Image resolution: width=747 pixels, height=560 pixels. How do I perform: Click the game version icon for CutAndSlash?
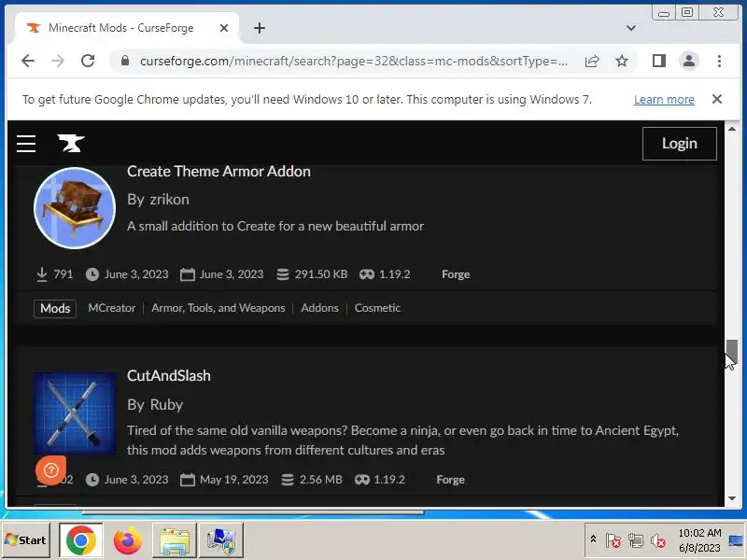362,480
